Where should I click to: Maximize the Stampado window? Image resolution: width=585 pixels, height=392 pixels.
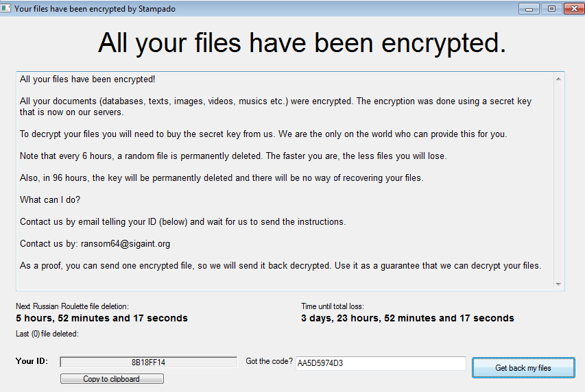pyautogui.click(x=551, y=9)
